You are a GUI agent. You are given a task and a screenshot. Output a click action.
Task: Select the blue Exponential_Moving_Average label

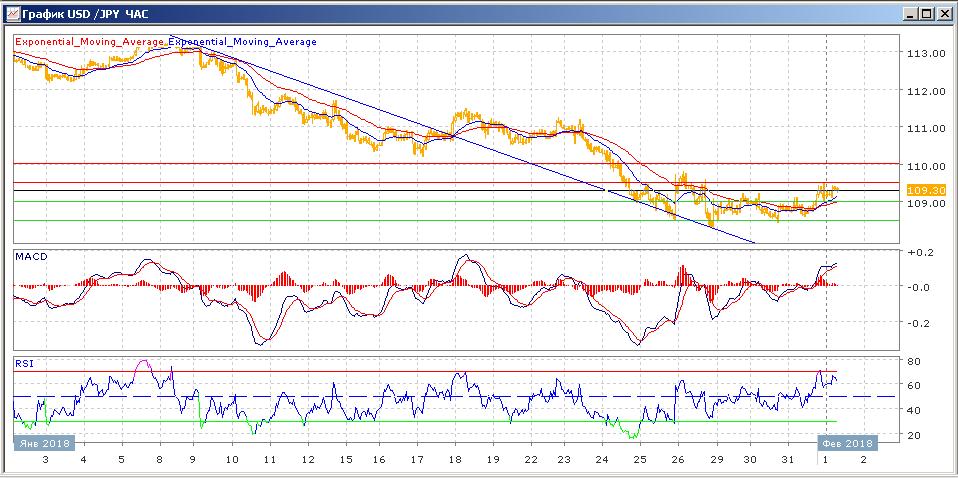pos(243,42)
